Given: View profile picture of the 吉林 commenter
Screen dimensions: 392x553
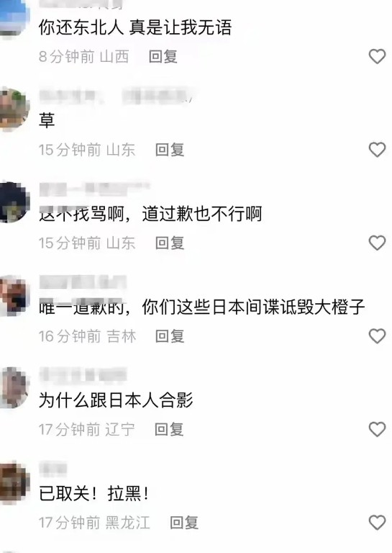Looking at the screenshot, I should pyautogui.click(x=14, y=295).
